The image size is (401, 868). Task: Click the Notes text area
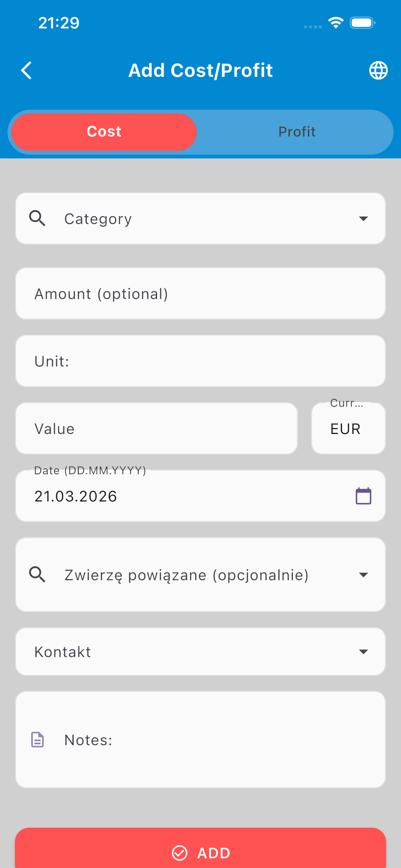tap(215, 740)
